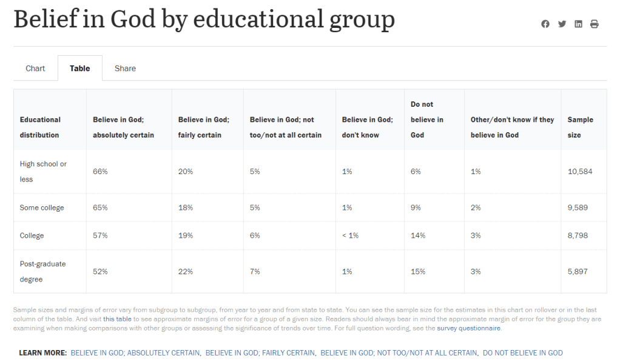Click the 'Post-graduate degree' row label
Image resolution: width=620 pixels, height=364 pixels.
click(42, 272)
